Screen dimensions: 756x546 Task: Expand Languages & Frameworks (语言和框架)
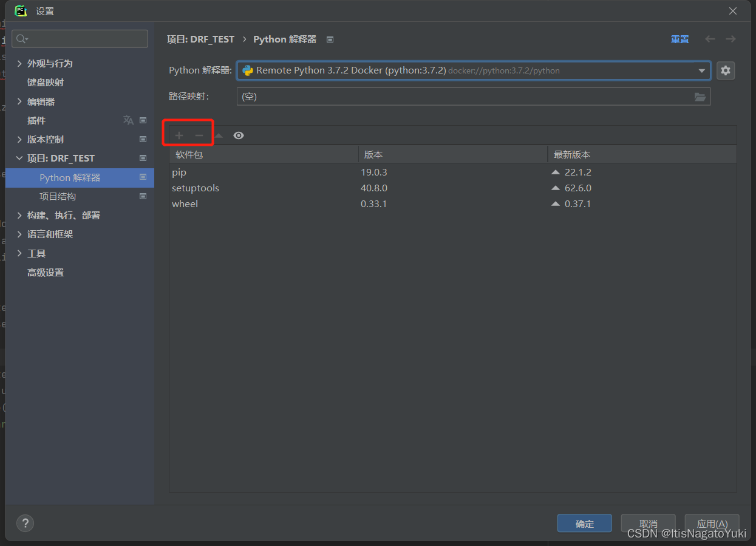(x=19, y=234)
